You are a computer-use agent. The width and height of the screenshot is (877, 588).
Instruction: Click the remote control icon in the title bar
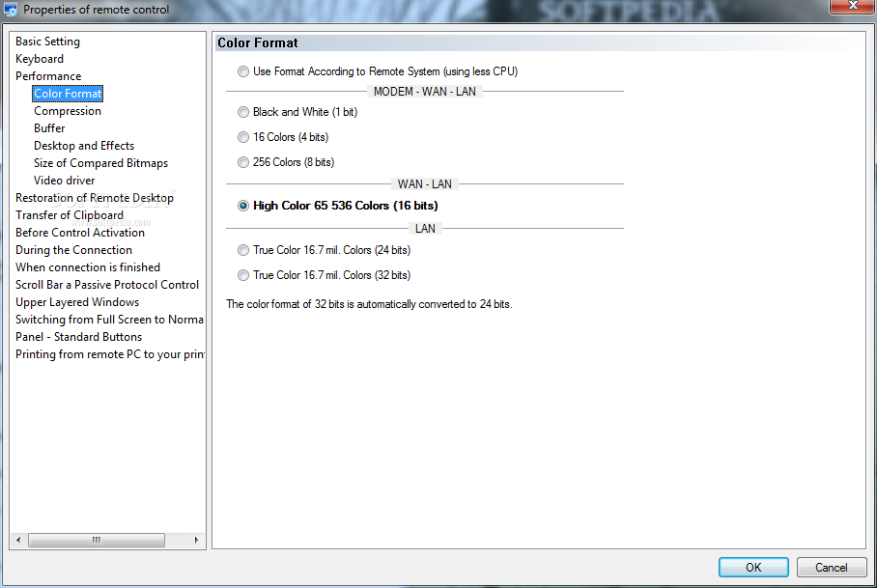point(11,9)
